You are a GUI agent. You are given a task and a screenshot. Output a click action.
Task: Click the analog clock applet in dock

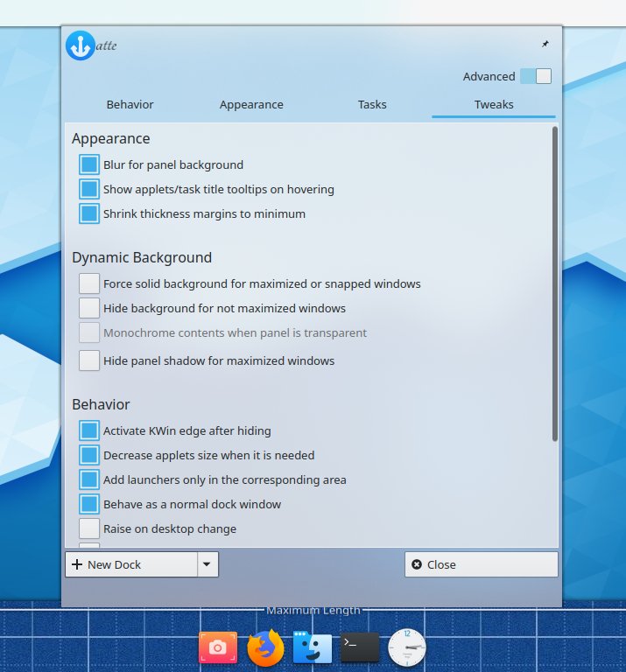coord(407,647)
